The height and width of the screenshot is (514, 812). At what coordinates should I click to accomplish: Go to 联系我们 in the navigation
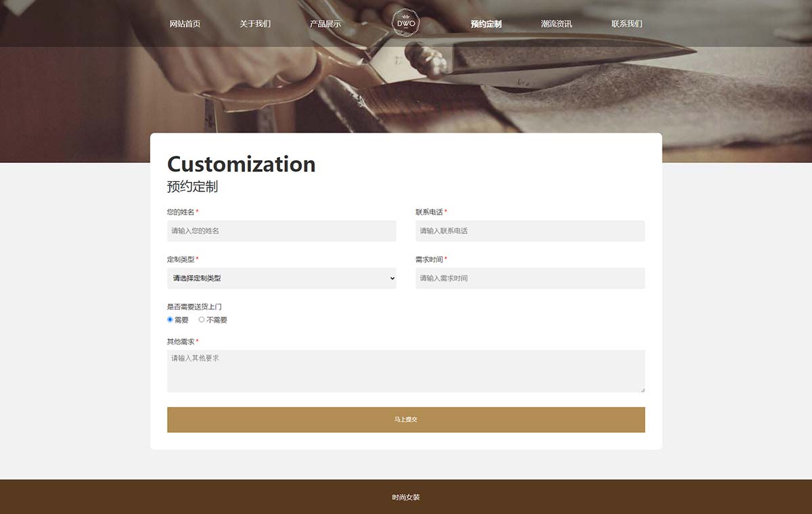pyautogui.click(x=627, y=24)
